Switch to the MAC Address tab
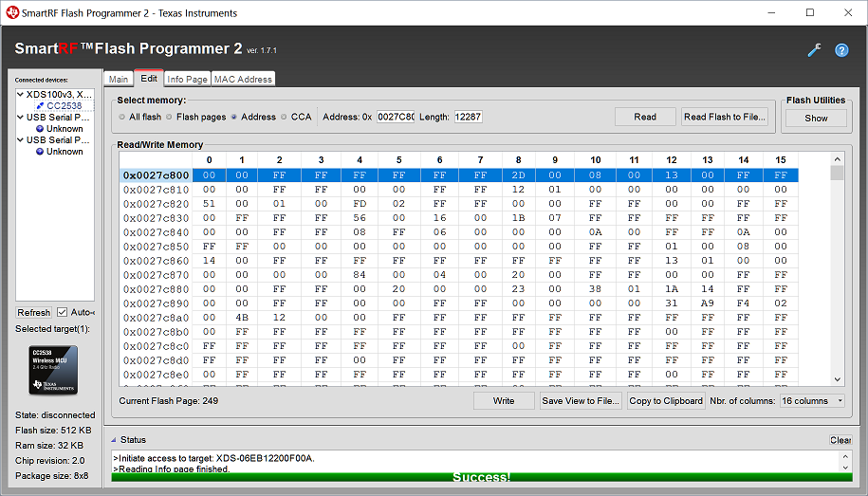This screenshot has height=496, width=868. pyautogui.click(x=243, y=79)
